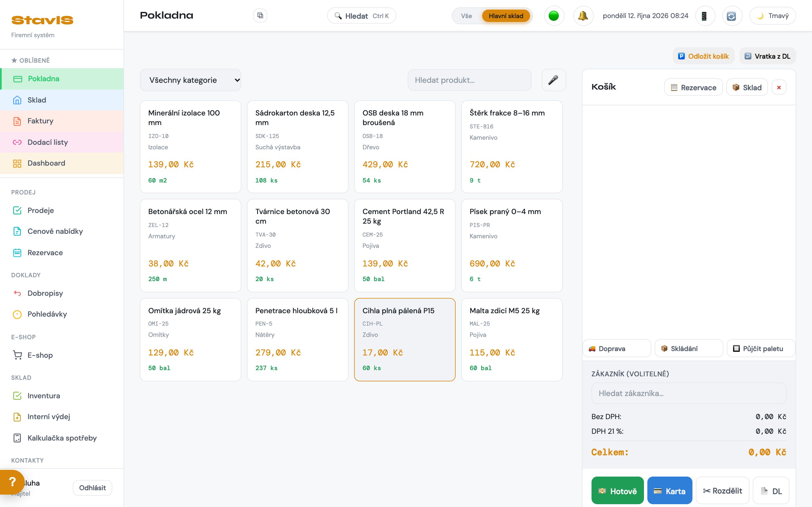
Task: Click the Odložit košík button
Action: click(703, 56)
